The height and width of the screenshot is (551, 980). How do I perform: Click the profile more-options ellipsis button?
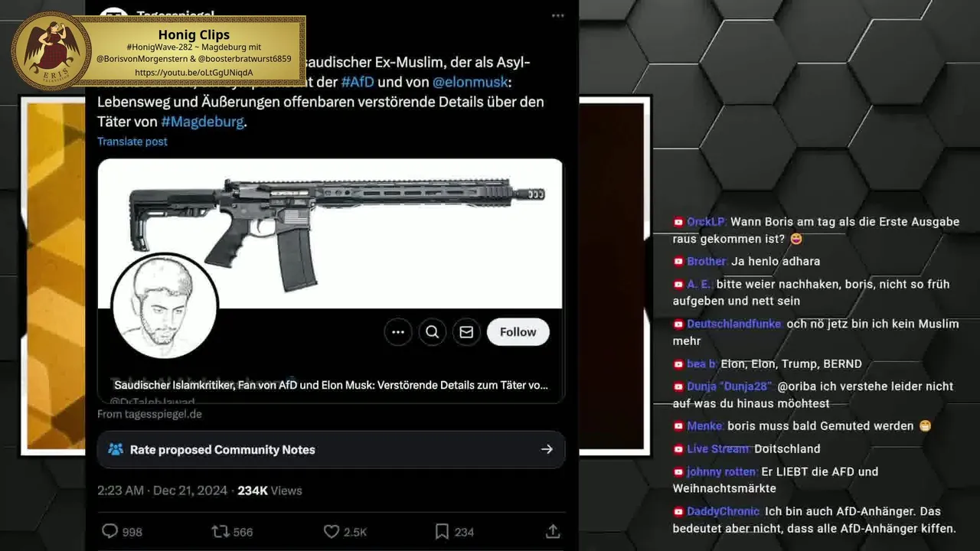pos(398,332)
